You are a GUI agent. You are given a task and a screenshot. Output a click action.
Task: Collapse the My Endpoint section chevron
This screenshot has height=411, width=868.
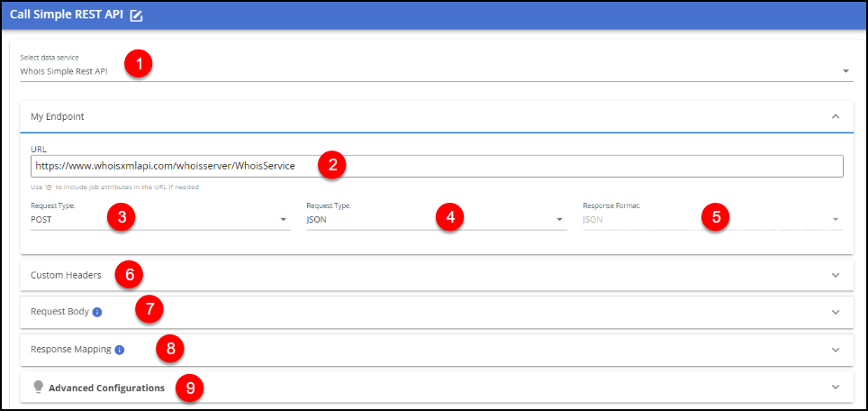[x=835, y=116]
